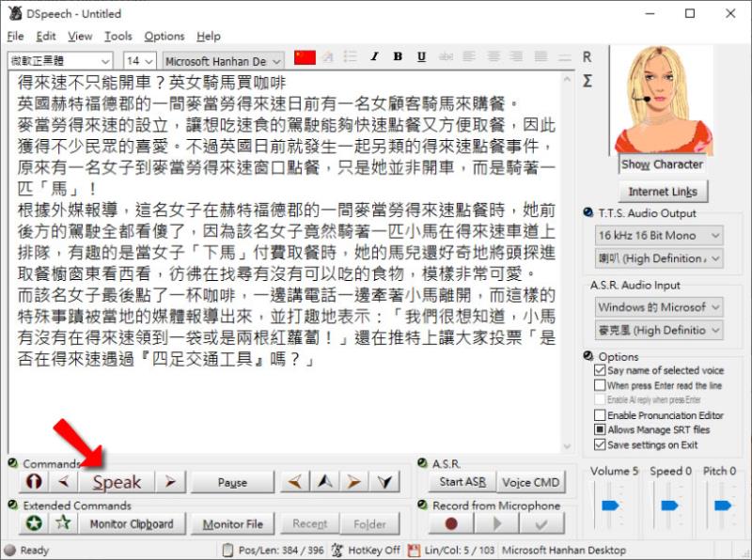Toggle italic formatting in toolbar
Viewport: 752px width, 560px height.
click(374, 57)
